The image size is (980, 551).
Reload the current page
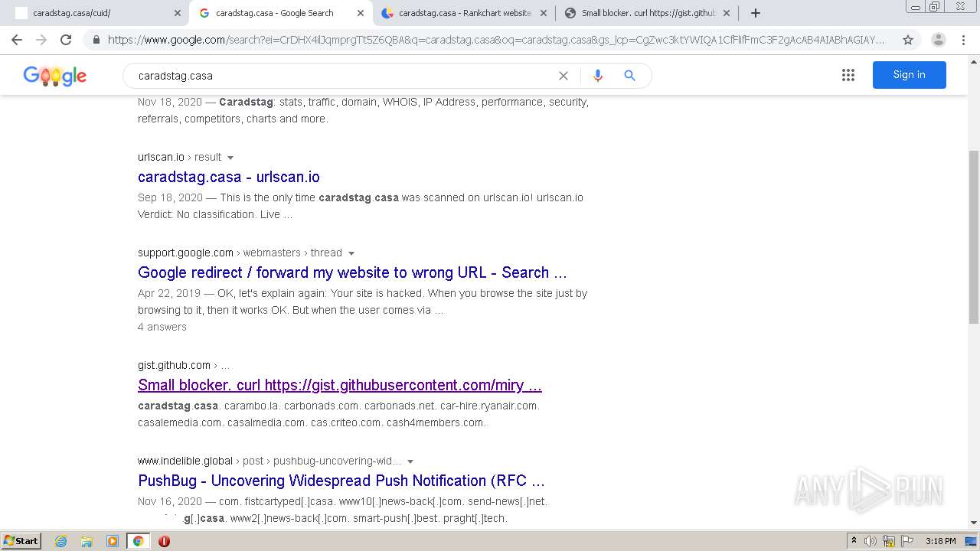click(x=66, y=40)
